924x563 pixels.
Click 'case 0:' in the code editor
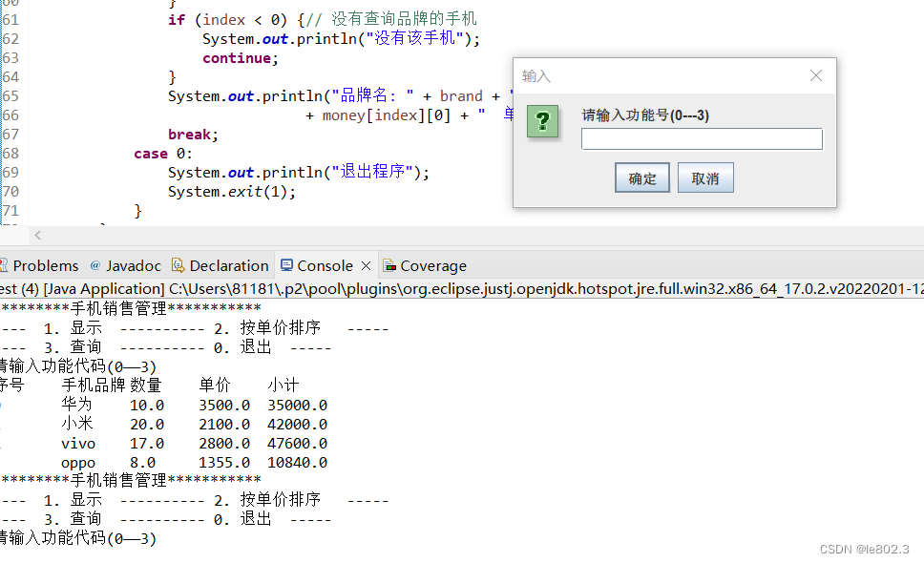tap(162, 153)
